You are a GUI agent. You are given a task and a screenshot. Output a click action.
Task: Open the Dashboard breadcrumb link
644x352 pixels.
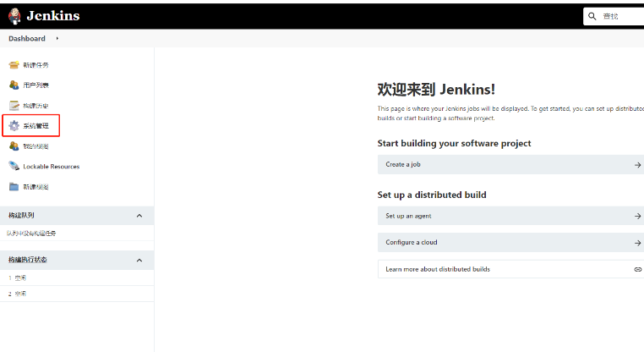coord(27,38)
